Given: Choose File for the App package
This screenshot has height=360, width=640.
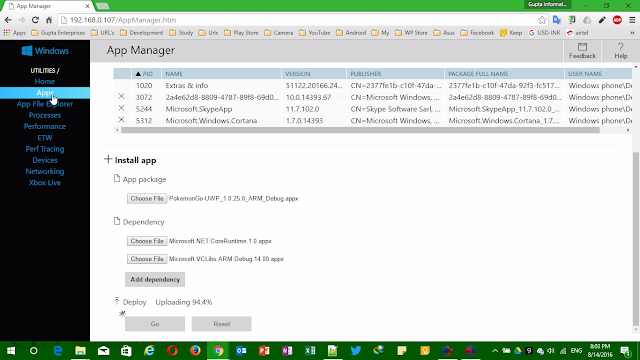Looking at the screenshot, I should (x=147, y=198).
